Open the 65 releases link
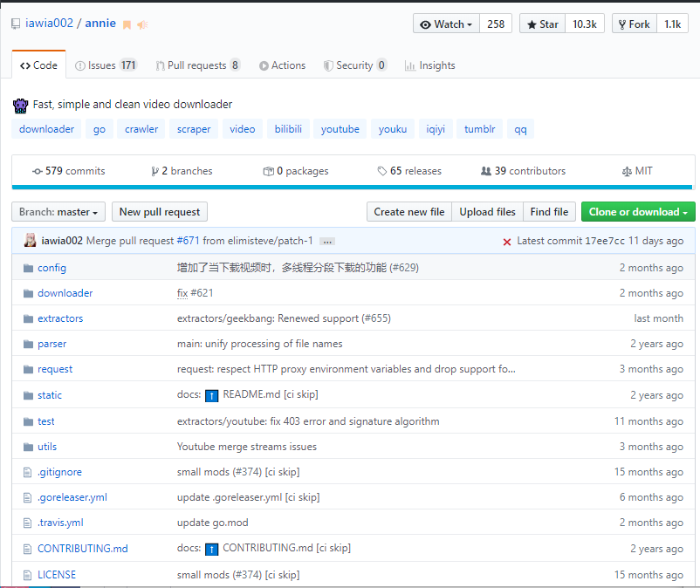The width and height of the screenshot is (700, 588). 409,171
